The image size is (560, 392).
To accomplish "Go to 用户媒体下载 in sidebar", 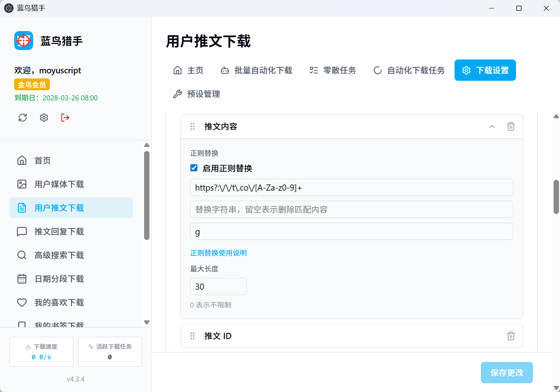I will pyautogui.click(x=59, y=184).
